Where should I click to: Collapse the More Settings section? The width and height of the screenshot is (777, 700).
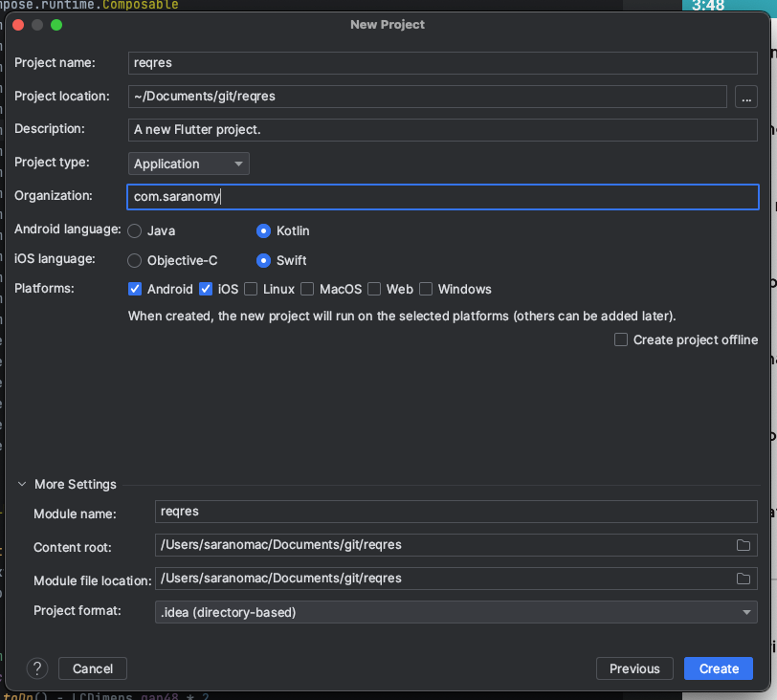click(22, 484)
